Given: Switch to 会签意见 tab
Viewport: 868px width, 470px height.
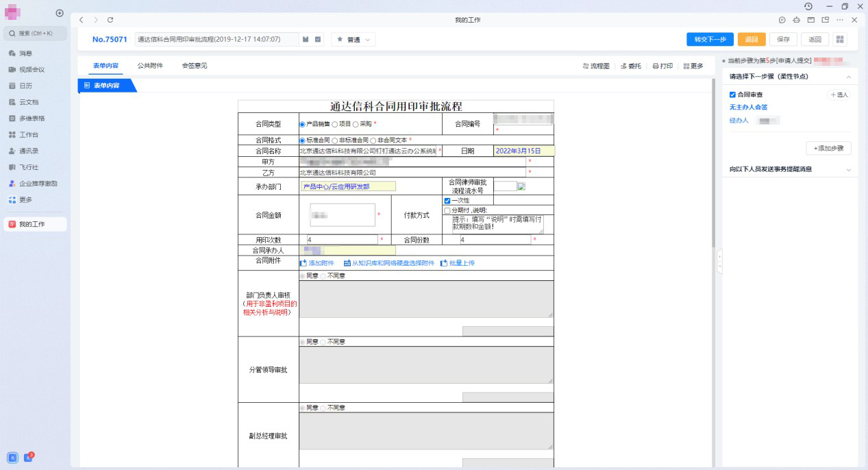Looking at the screenshot, I should (194, 66).
